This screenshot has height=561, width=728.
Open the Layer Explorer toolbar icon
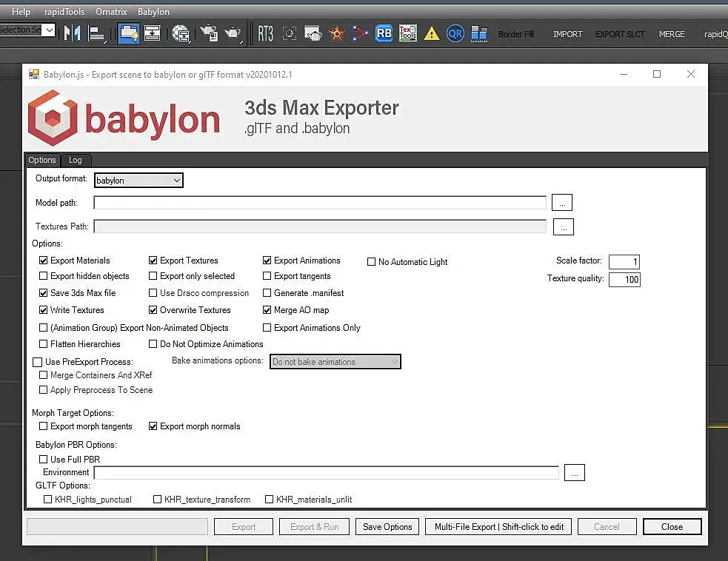152,33
